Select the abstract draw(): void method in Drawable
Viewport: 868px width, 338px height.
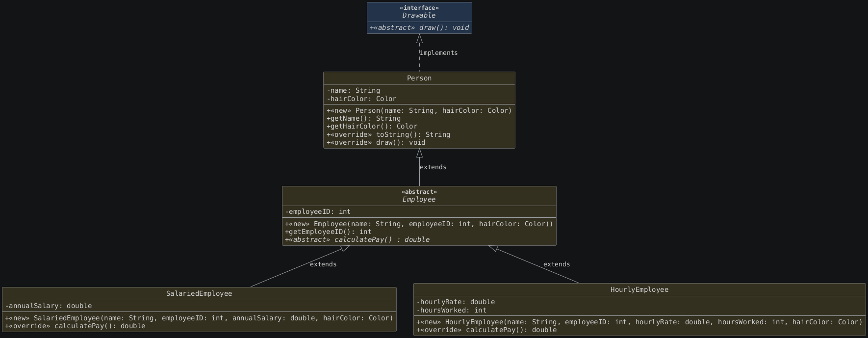click(419, 27)
